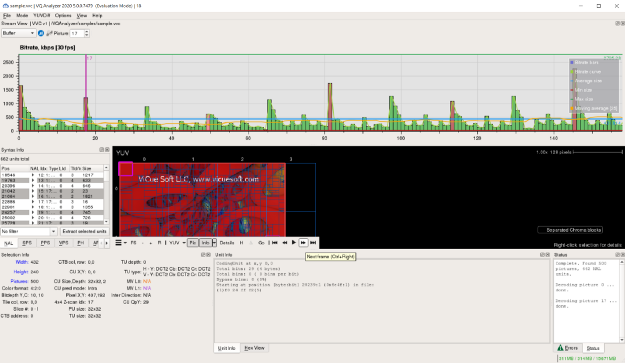Click the Details button in YUV toolbar
The height and width of the screenshot is (363, 625).
[x=227, y=242]
